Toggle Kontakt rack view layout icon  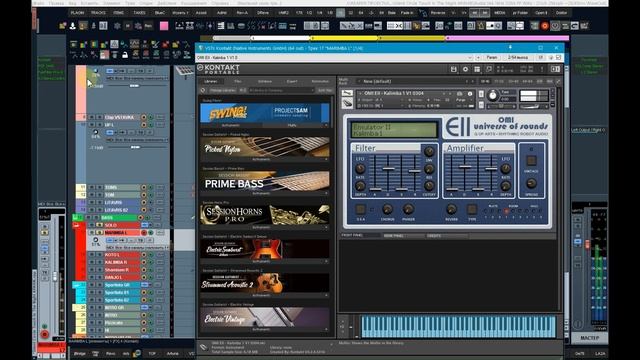click(x=477, y=69)
